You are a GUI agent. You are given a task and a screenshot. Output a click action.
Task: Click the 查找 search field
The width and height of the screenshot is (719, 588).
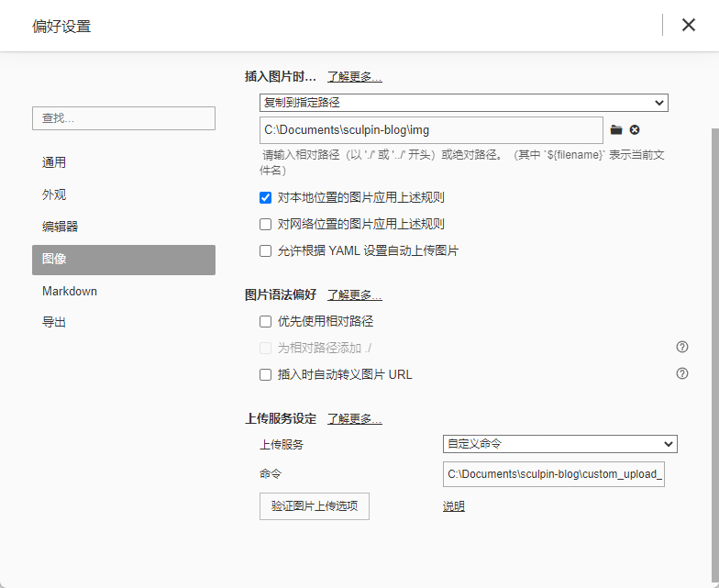coord(124,118)
